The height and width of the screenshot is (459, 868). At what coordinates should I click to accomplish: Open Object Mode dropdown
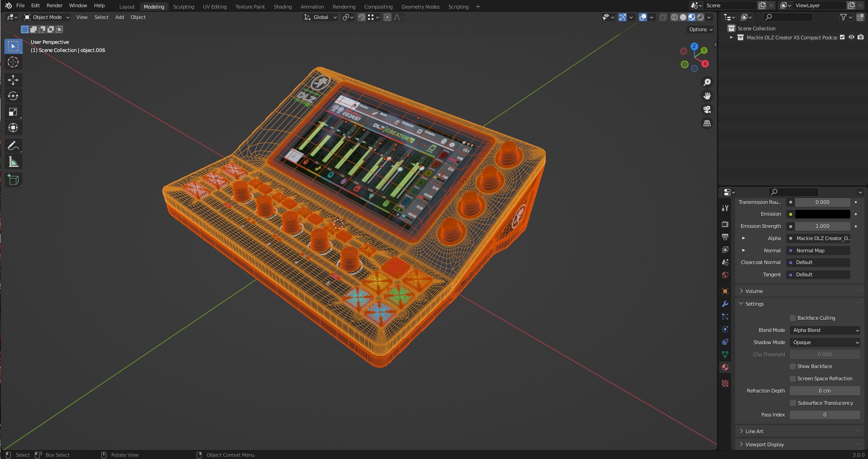pyautogui.click(x=47, y=17)
